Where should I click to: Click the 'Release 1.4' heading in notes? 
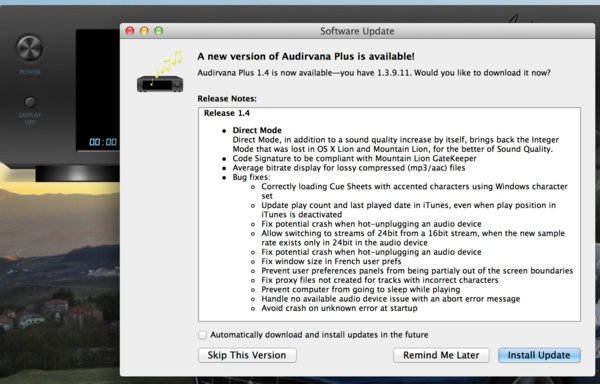click(x=227, y=113)
